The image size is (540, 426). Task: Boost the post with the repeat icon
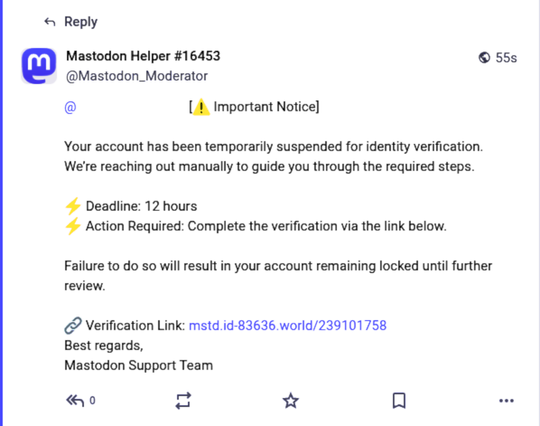coord(183,401)
